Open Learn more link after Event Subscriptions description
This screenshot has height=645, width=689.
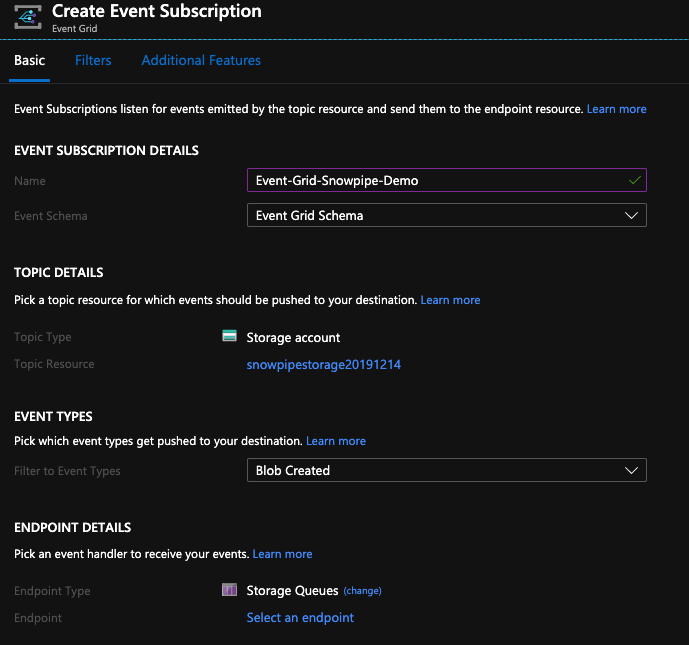tap(616, 109)
